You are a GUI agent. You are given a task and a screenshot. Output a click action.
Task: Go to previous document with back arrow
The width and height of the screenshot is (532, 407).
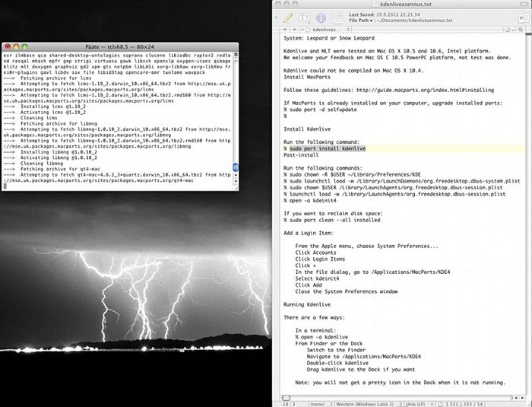point(285,30)
